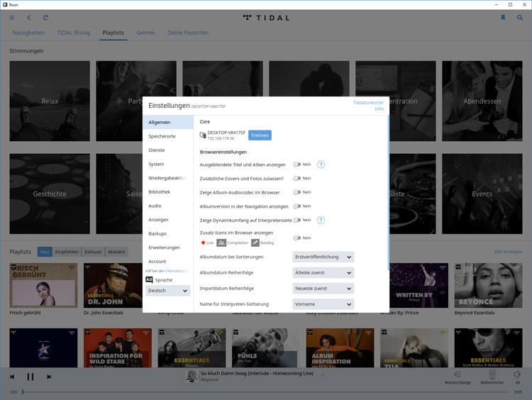The height and width of the screenshot is (400, 532).
Task: Open Name für Interpreten-Sortierung dropdown
Action: pyautogui.click(x=323, y=304)
